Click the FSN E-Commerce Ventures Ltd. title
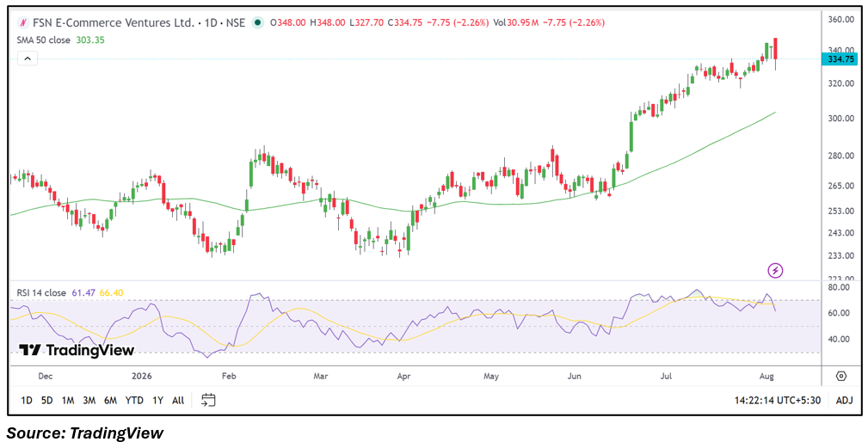 (x=114, y=23)
